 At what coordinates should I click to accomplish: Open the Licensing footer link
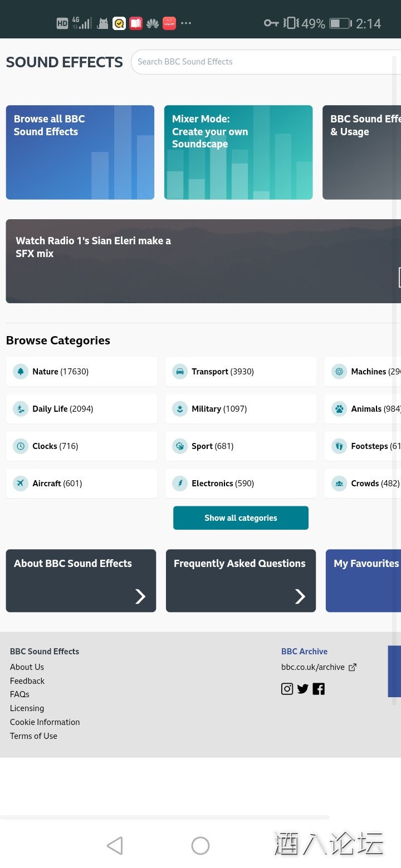pos(27,708)
